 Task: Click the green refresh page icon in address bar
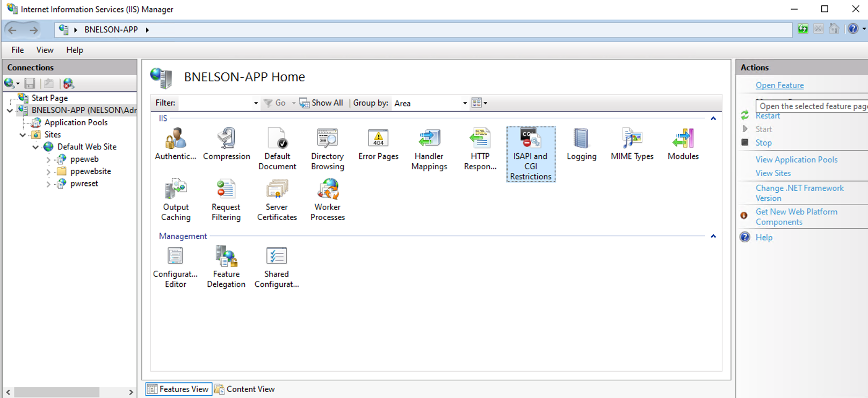coord(802,29)
